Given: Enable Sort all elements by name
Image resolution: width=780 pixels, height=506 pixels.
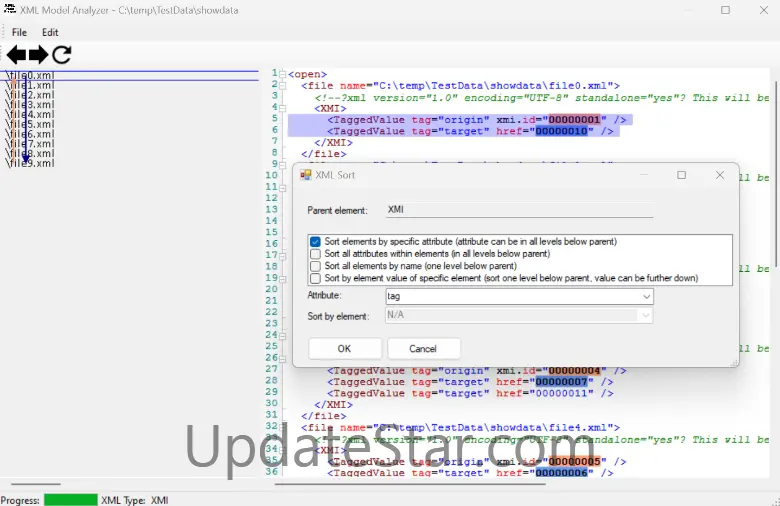Looking at the screenshot, I should tap(315, 266).
